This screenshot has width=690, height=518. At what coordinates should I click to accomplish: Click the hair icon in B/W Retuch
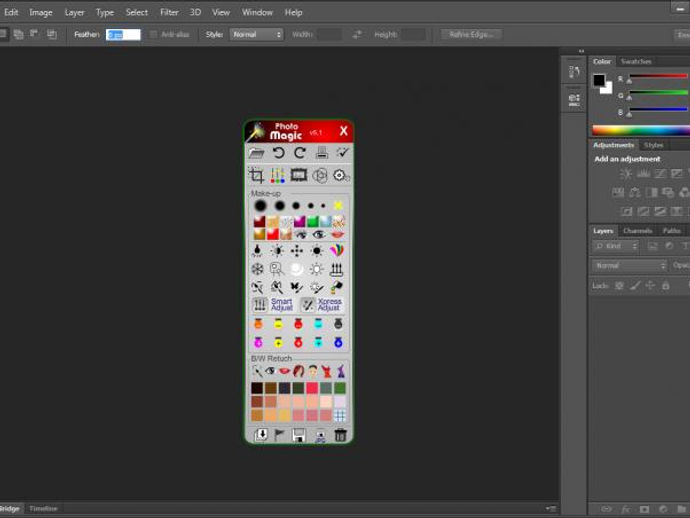tap(299, 371)
